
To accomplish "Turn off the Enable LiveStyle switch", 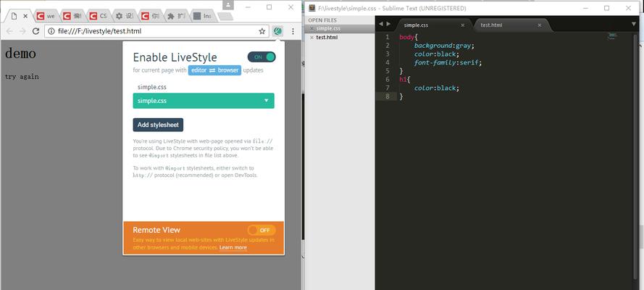I will 262,57.
